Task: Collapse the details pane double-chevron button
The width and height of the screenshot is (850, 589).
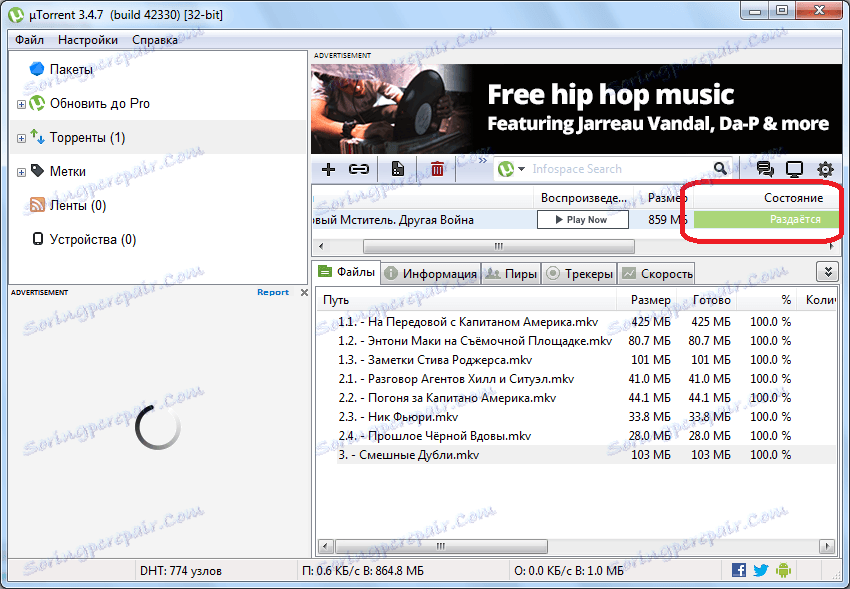Action: coord(828,272)
